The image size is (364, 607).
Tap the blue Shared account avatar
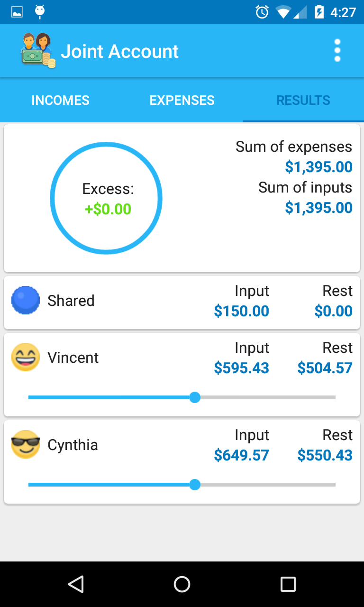pos(26,300)
